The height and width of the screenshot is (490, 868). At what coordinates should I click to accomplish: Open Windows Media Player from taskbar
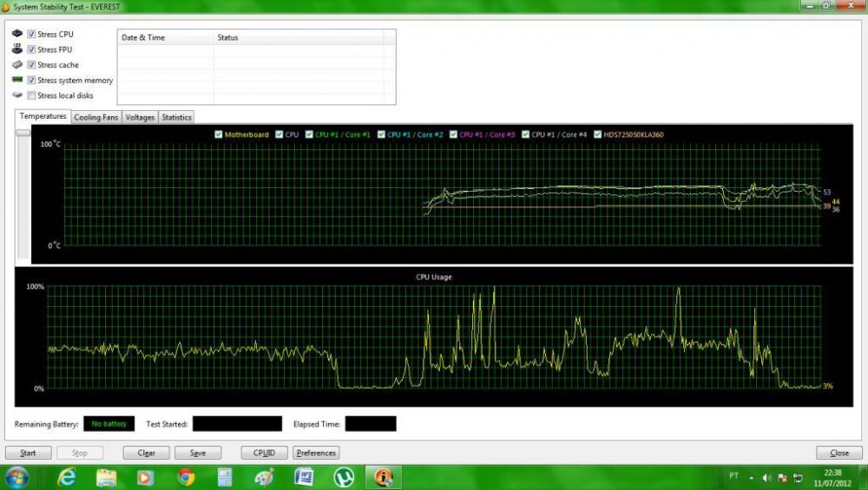(146, 477)
